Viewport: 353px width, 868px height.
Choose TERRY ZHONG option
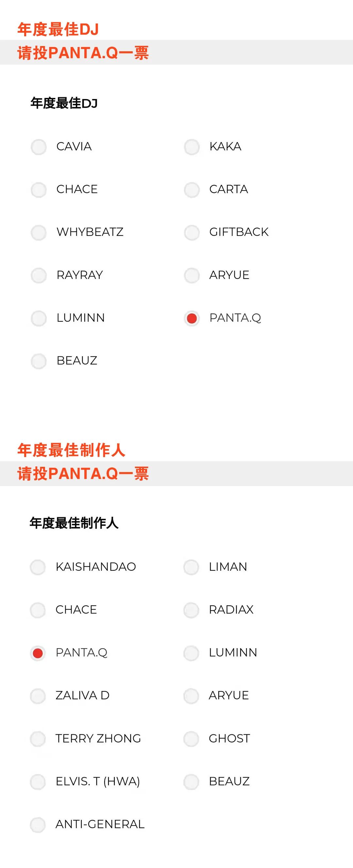[38, 739]
